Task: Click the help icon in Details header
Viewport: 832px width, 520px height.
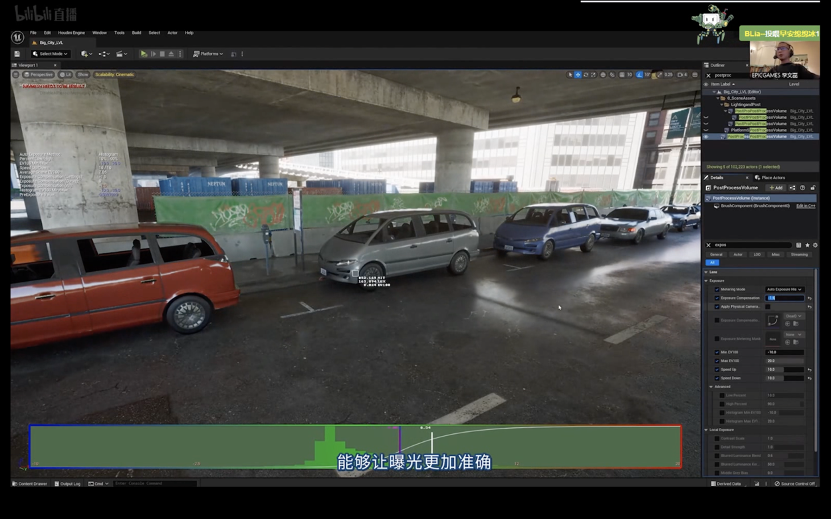Action: point(802,187)
